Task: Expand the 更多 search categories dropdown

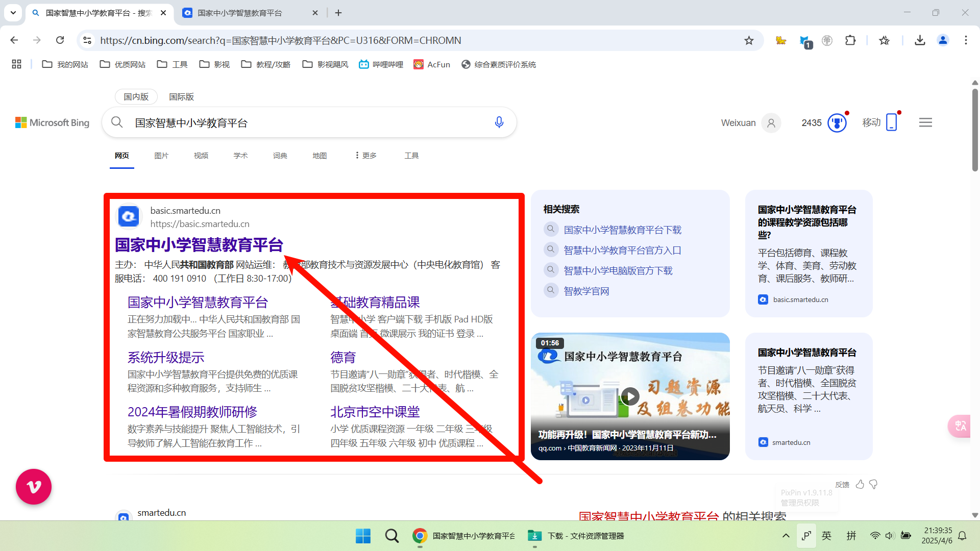Action: (x=366, y=156)
